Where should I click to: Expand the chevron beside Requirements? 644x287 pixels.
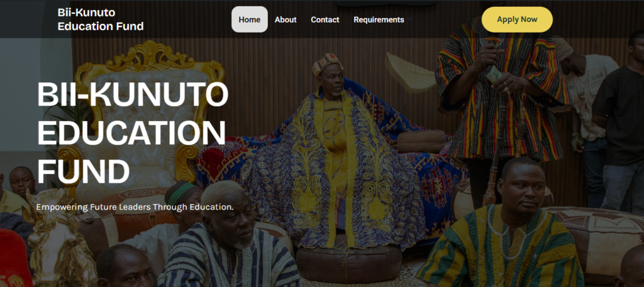click(409, 19)
